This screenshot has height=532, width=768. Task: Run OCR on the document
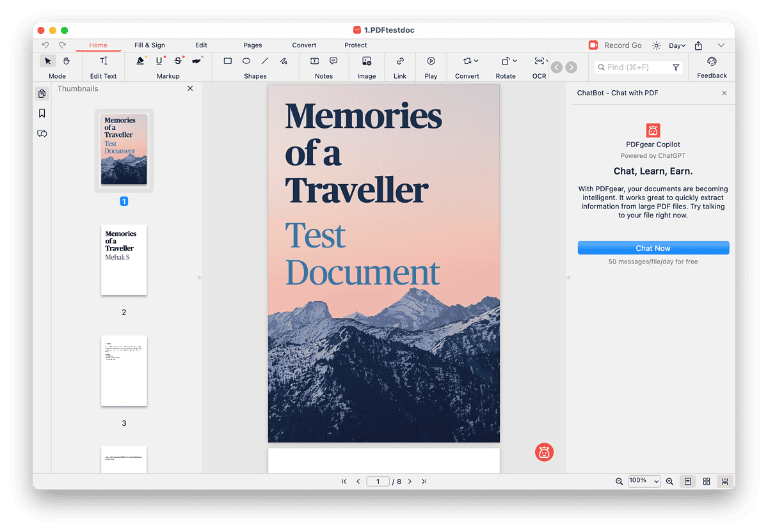[x=540, y=61]
